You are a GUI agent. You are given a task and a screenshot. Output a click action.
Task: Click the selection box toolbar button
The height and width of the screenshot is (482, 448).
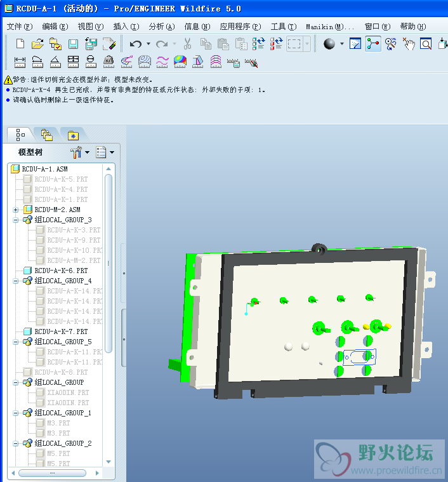(x=294, y=44)
